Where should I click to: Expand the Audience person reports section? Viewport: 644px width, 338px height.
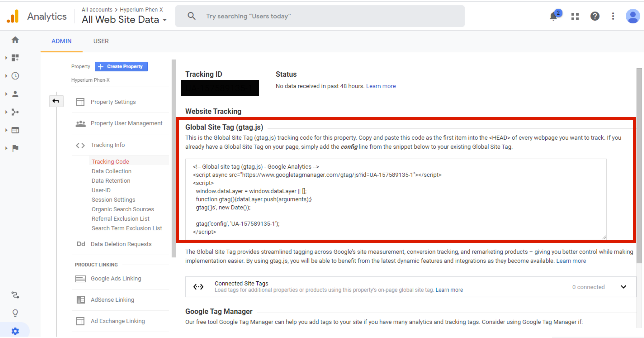point(15,94)
